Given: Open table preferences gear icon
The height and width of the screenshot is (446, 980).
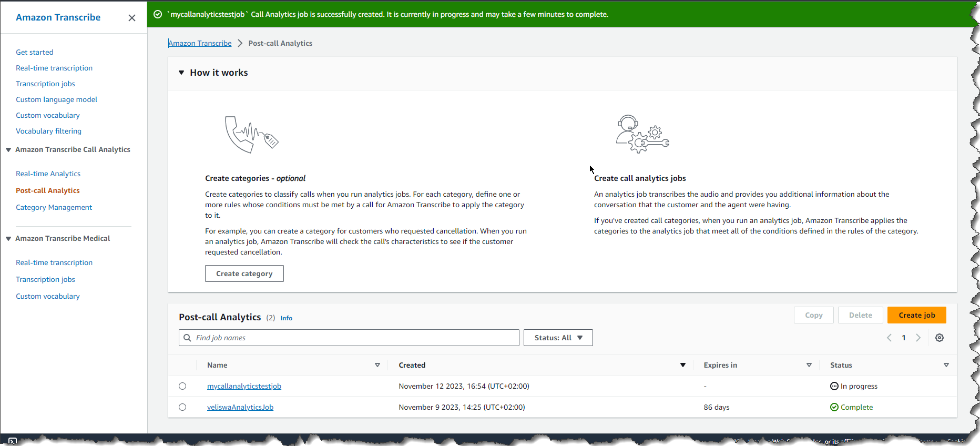Looking at the screenshot, I should [940, 338].
